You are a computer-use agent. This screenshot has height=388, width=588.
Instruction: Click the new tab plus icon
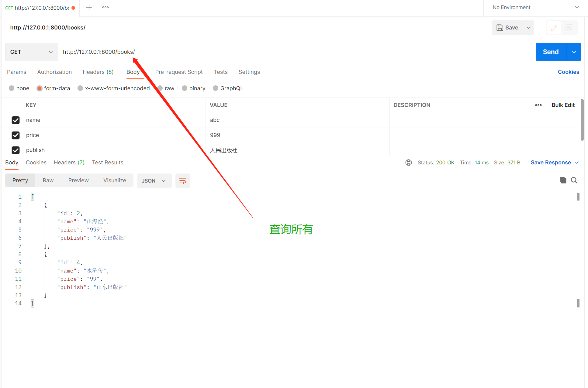[x=89, y=7]
